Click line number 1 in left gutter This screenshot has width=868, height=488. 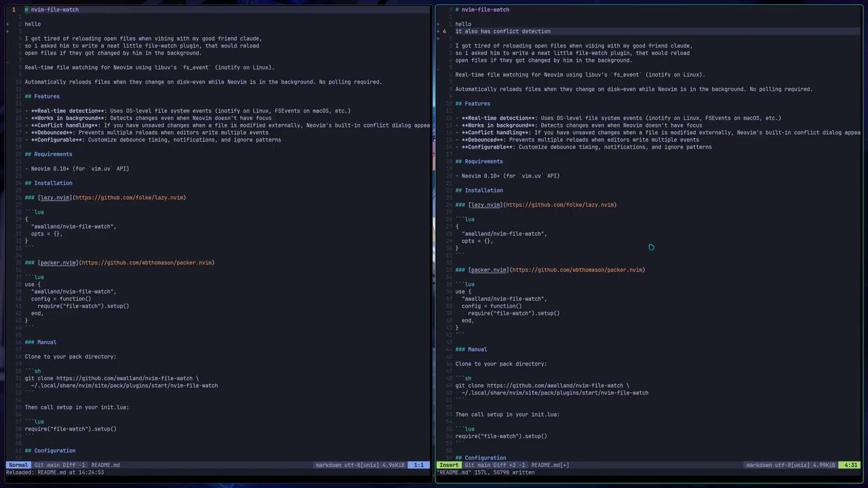[13, 9]
